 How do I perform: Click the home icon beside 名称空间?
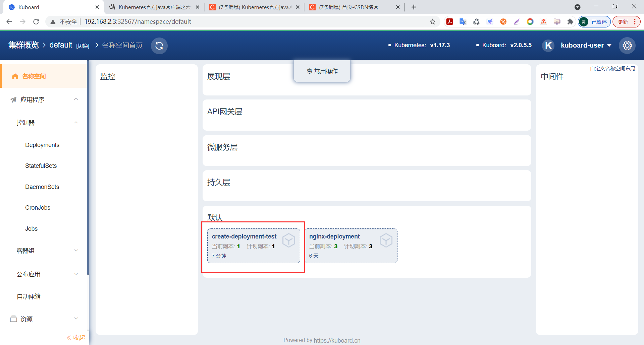15,76
